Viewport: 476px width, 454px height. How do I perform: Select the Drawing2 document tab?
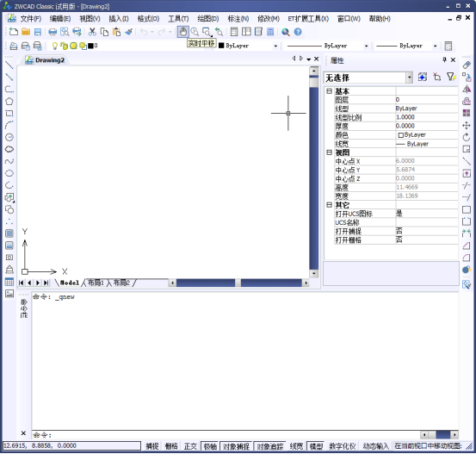coord(46,59)
